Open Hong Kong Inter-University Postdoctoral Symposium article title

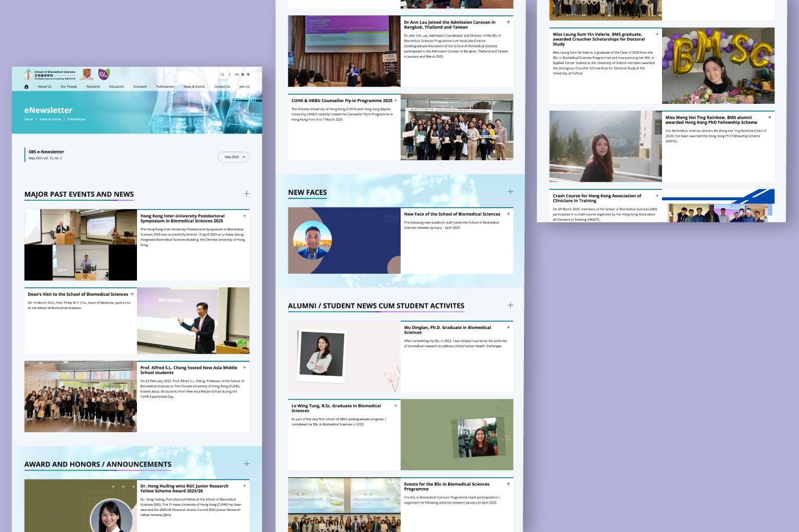pos(183,218)
